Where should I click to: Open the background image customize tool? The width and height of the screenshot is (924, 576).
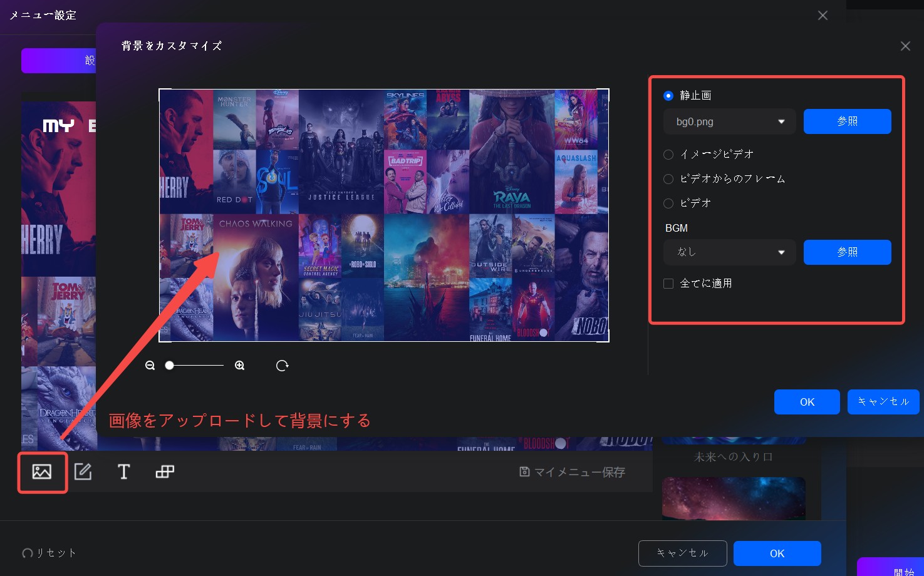click(x=42, y=472)
